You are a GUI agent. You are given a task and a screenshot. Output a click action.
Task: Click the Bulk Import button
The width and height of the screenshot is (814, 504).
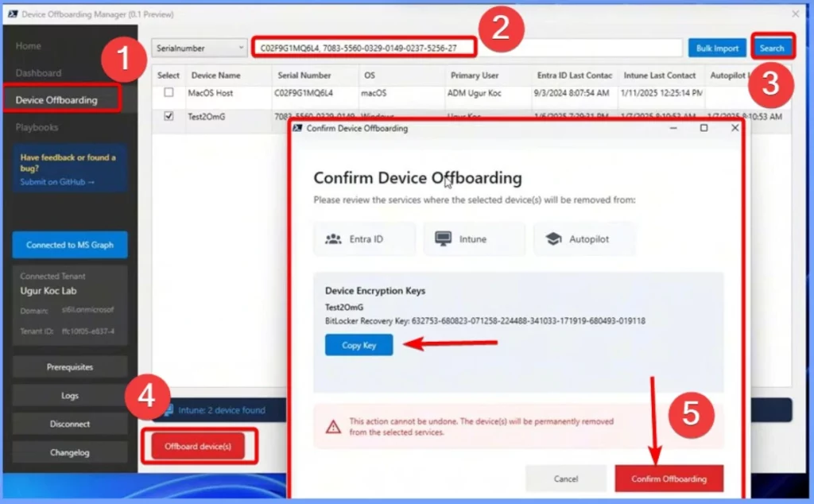click(717, 48)
